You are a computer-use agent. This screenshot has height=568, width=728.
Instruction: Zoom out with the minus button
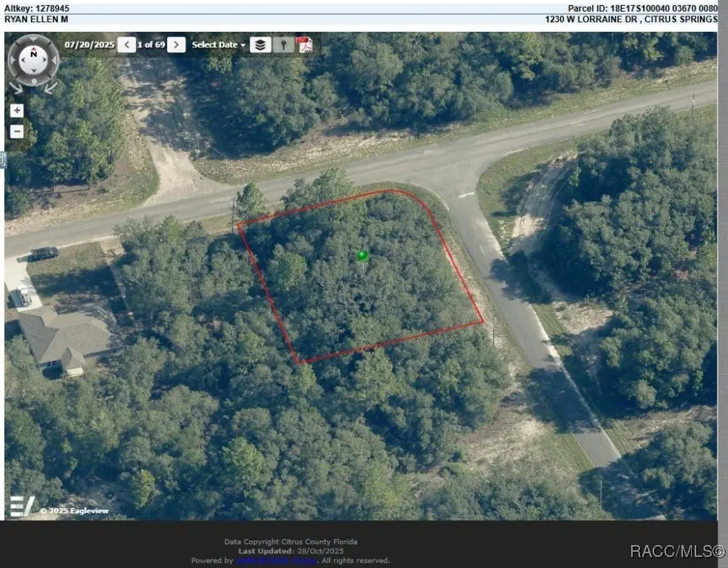(17, 132)
